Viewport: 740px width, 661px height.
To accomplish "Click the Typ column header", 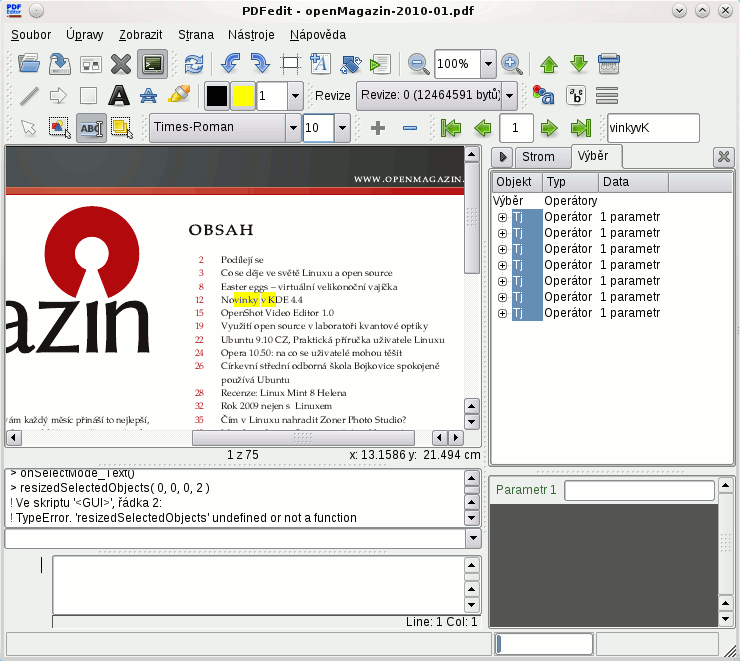I will pos(571,182).
